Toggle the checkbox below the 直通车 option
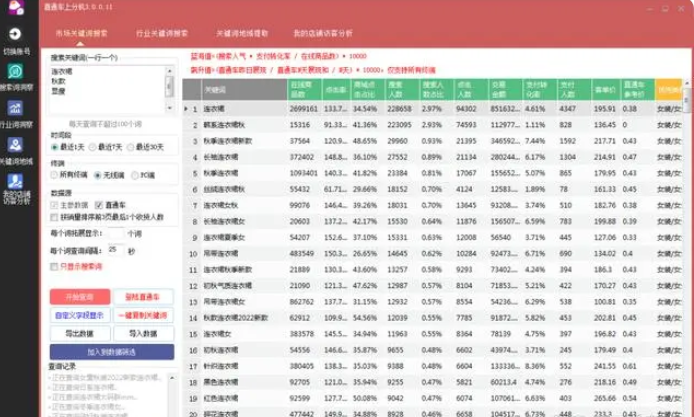694x417 pixels. pyautogui.click(x=54, y=217)
